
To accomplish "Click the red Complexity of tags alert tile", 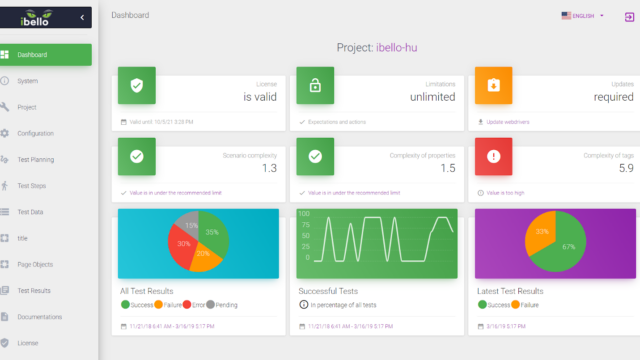I will (x=493, y=156).
